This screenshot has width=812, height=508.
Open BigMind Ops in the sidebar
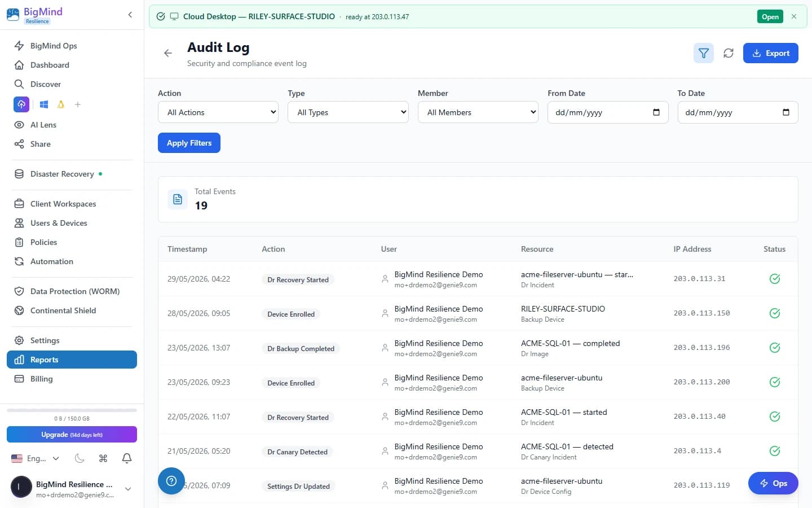(72, 46)
